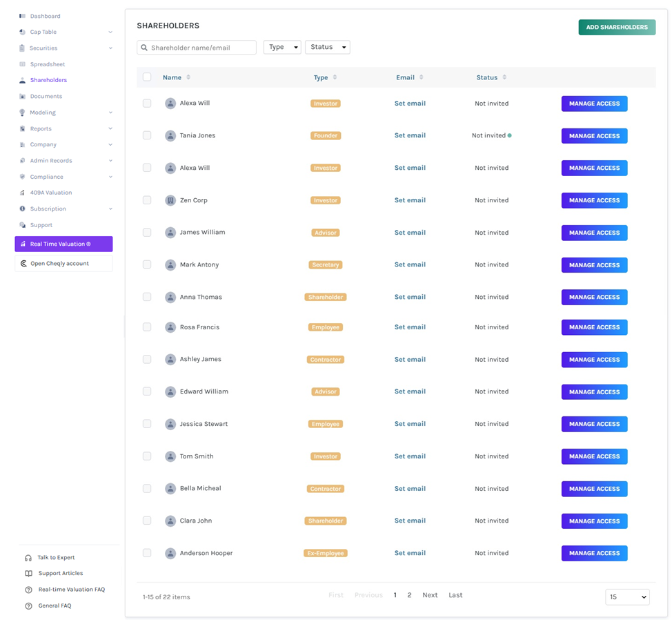Go to Next page
Image resolution: width=672 pixels, height=620 pixels.
[x=430, y=595]
